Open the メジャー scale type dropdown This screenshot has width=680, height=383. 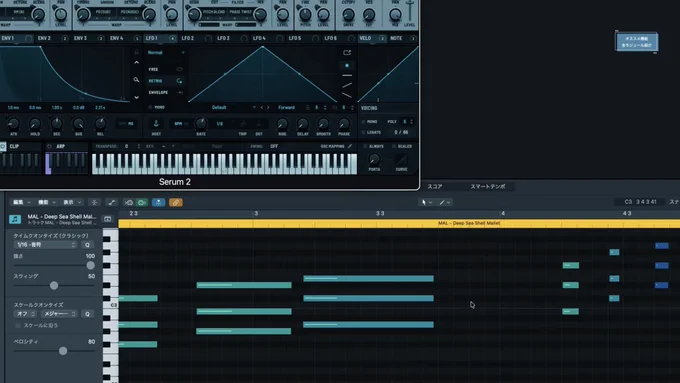coord(59,314)
